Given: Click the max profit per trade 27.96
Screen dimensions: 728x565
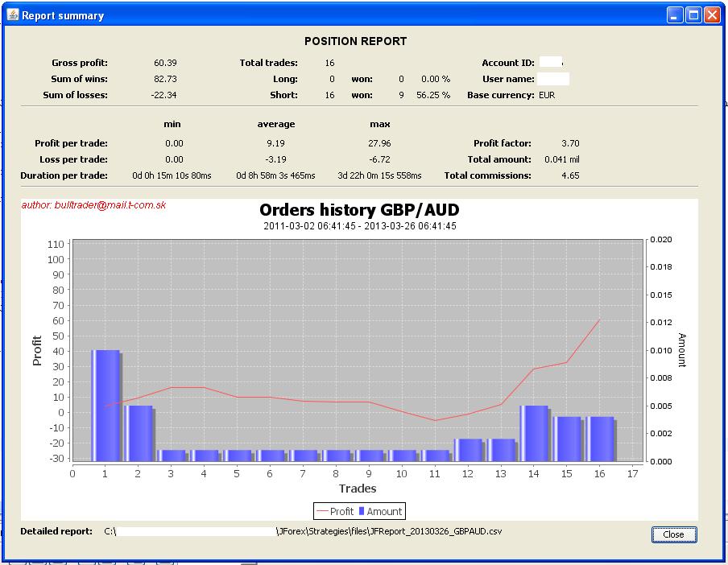Looking at the screenshot, I should pos(379,143).
